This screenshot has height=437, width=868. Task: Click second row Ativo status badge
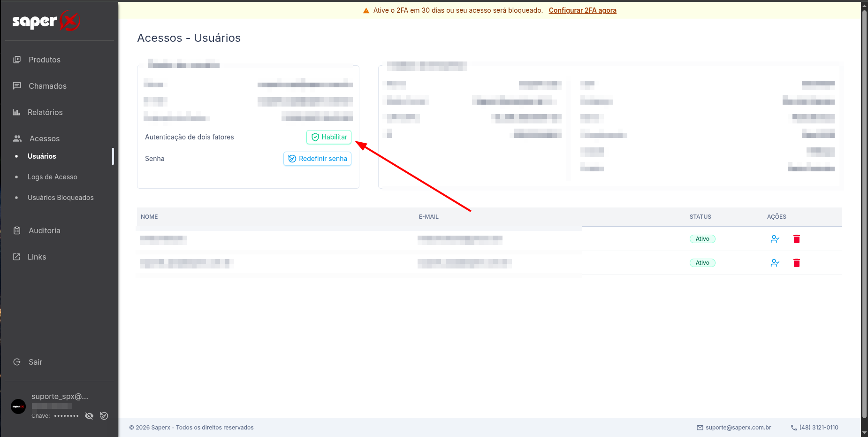tap(702, 263)
